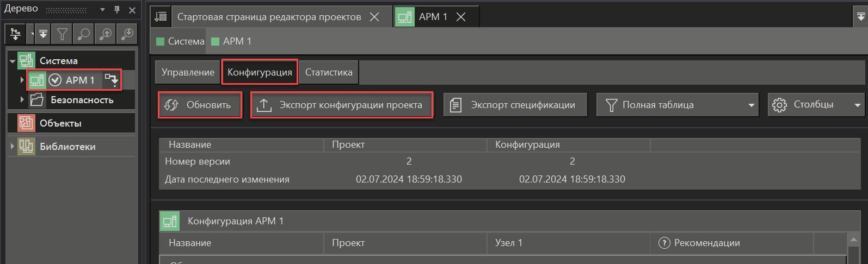
Task: Click Экспорт спецификации button
Action: click(515, 105)
